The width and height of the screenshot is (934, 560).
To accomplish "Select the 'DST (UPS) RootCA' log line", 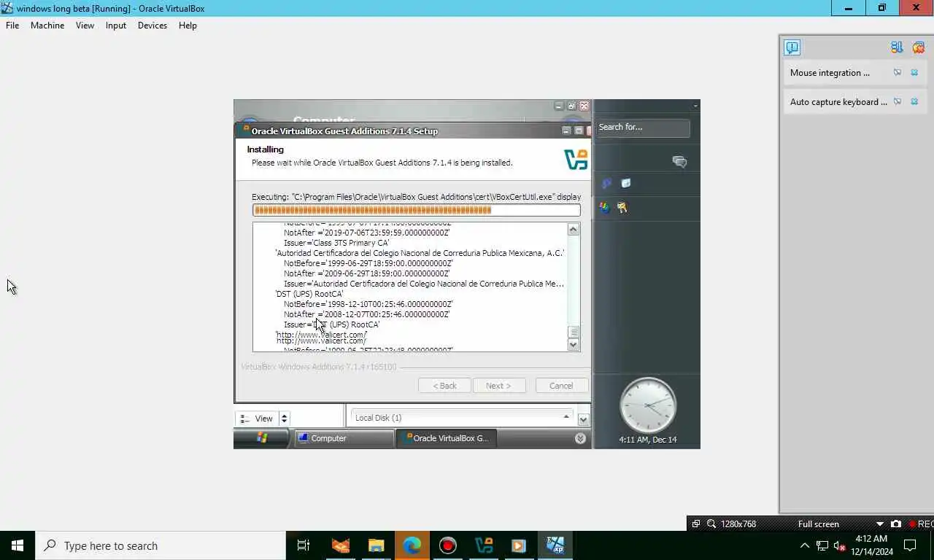I will click(309, 294).
